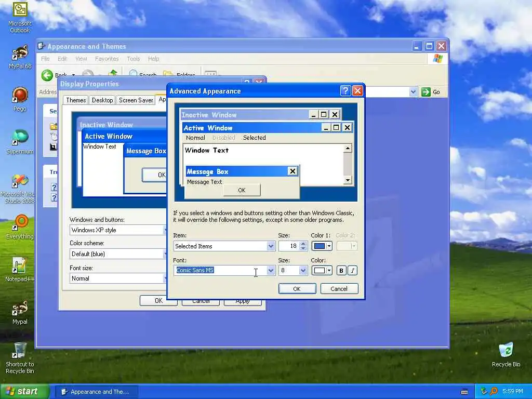Click the preview scrollbar down arrow

tap(348, 180)
